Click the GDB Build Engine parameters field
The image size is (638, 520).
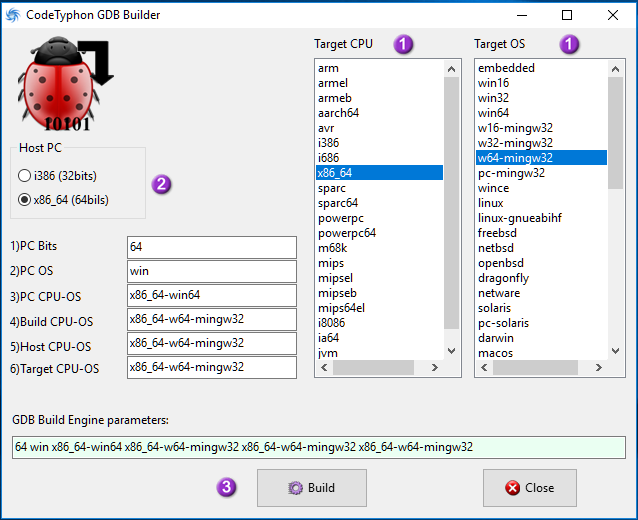(x=319, y=447)
